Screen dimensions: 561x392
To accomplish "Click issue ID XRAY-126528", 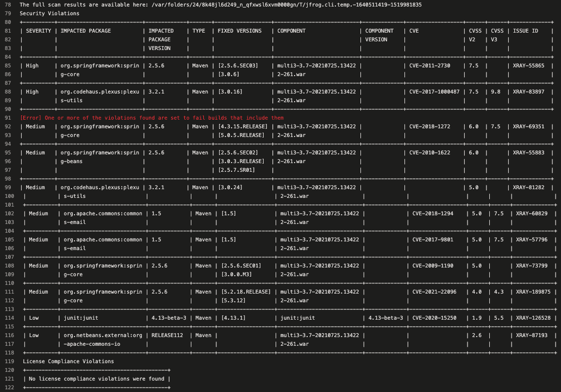I will 533,318.
